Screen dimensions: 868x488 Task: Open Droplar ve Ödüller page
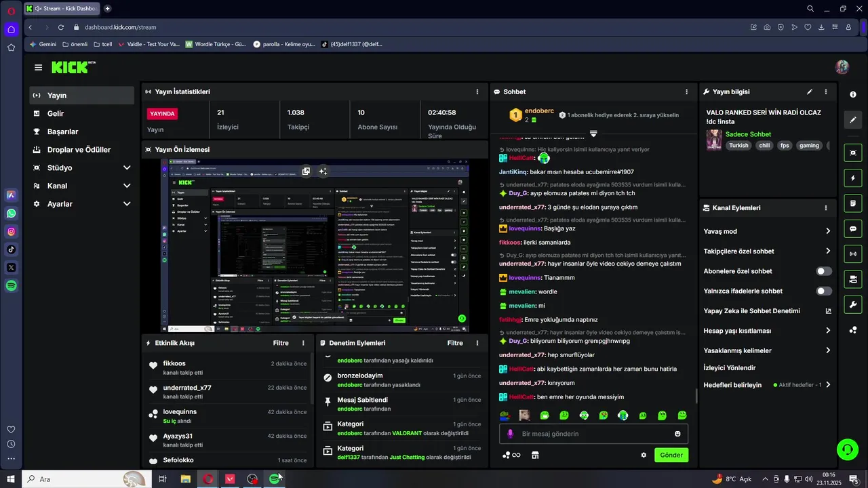pos(81,150)
